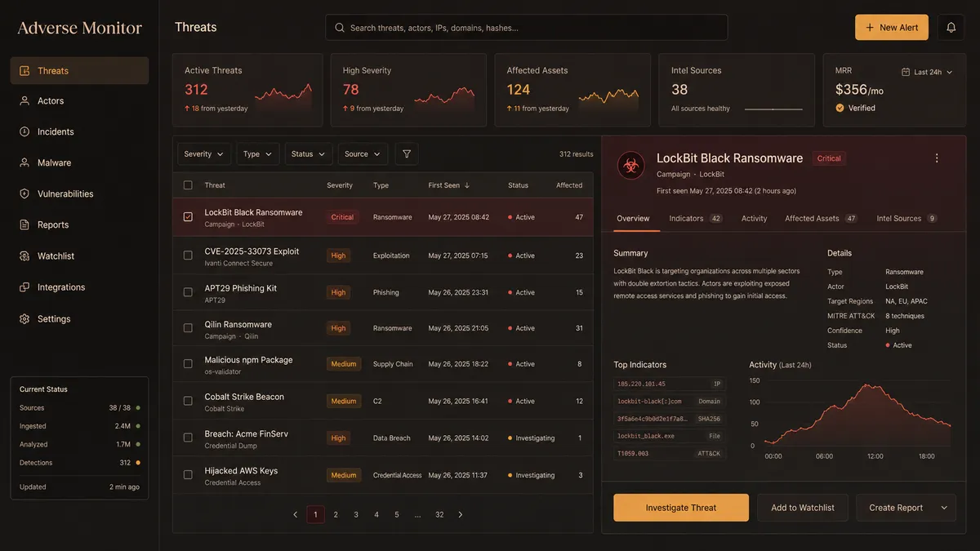Viewport: 980px width, 551px height.
Task: Open the three-dot menu in detail panel
Action: pos(937,158)
